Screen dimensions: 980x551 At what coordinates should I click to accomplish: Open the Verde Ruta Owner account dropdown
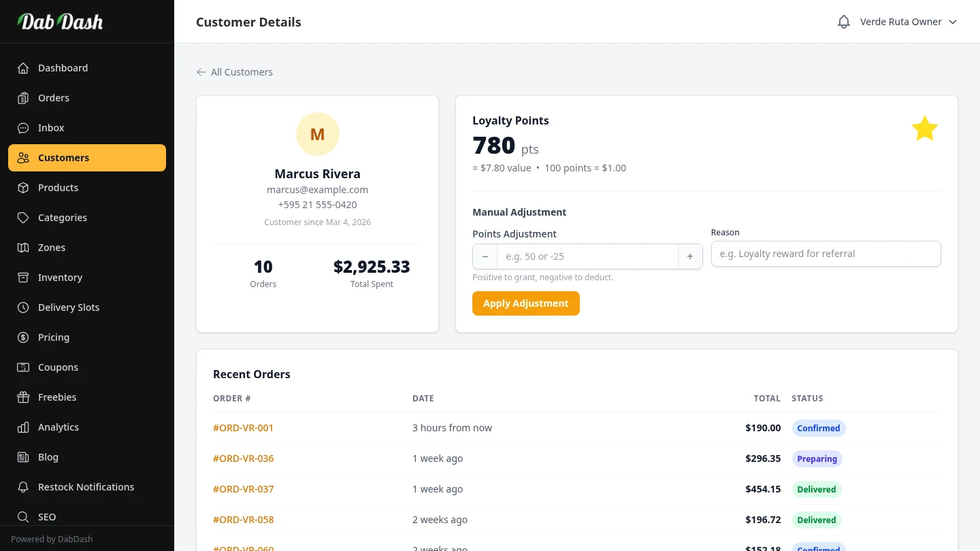click(909, 22)
